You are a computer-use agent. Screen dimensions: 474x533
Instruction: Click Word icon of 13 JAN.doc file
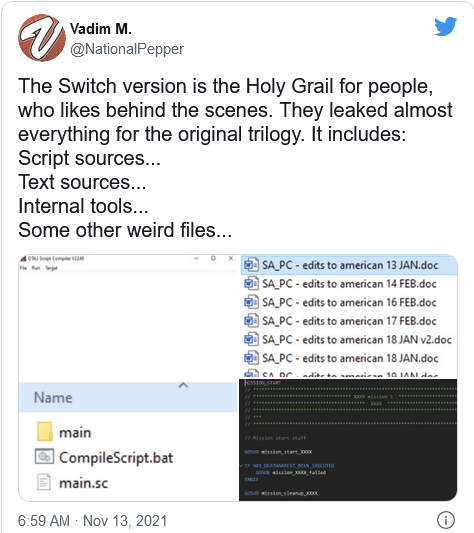tap(251, 265)
